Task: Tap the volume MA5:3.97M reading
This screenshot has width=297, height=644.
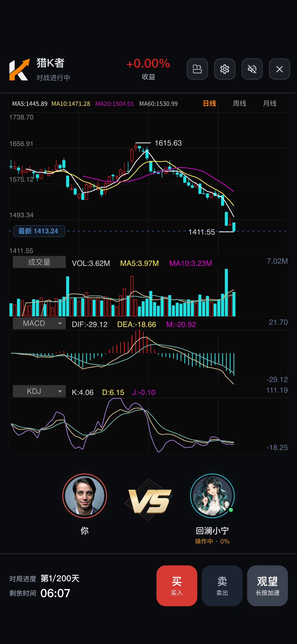Action: point(140,263)
